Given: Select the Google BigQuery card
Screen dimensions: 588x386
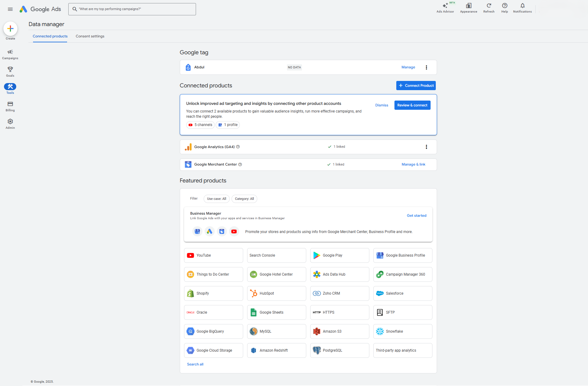Looking at the screenshot, I should pos(213,331).
